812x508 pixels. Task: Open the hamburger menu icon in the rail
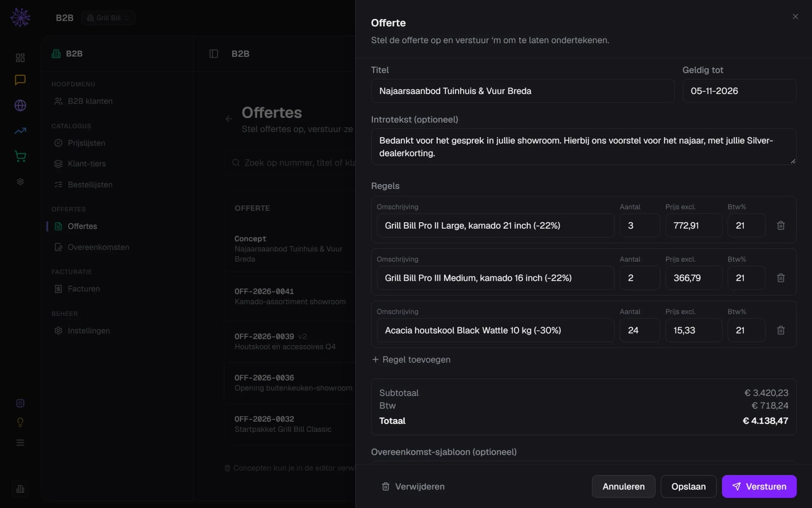click(20, 443)
